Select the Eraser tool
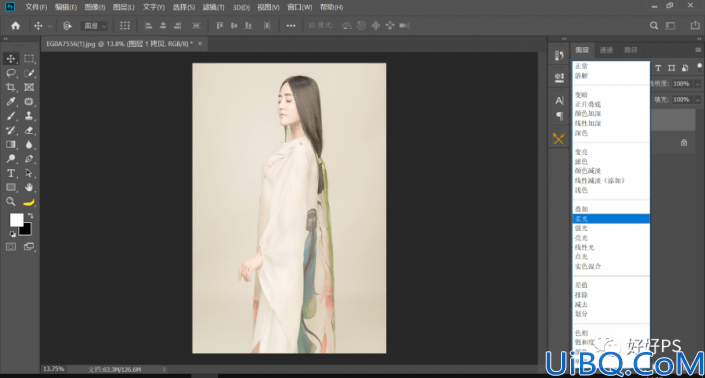The width and height of the screenshot is (705, 378). point(29,130)
